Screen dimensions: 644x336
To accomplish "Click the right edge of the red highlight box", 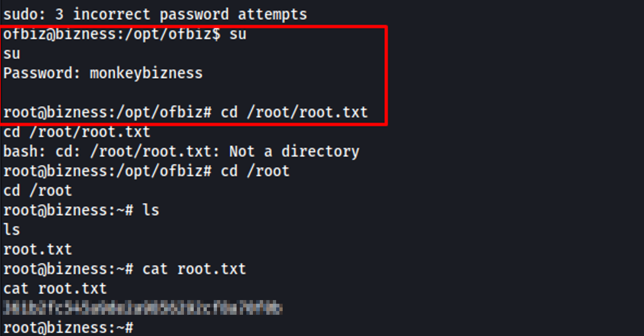I will [x=386, y=76].
